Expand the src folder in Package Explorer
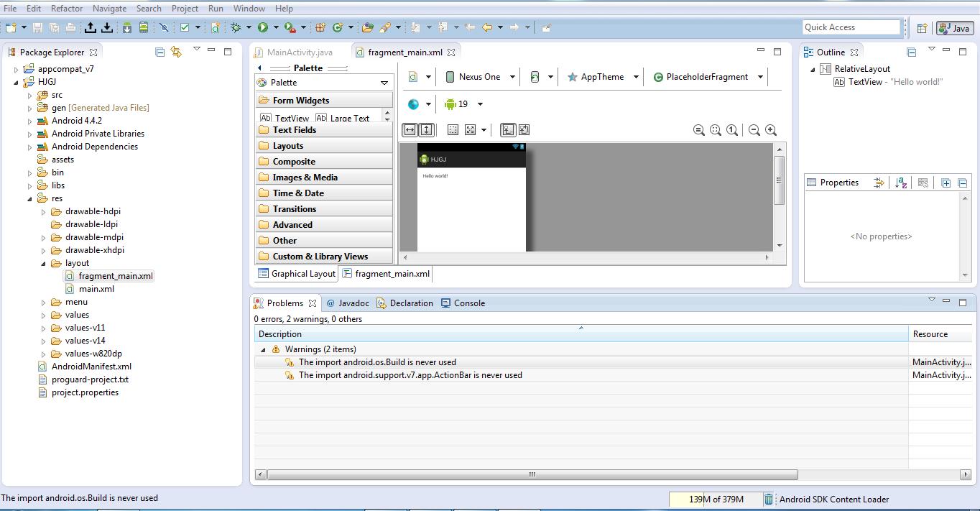This screenshot has height=511, width=980. 30,95
